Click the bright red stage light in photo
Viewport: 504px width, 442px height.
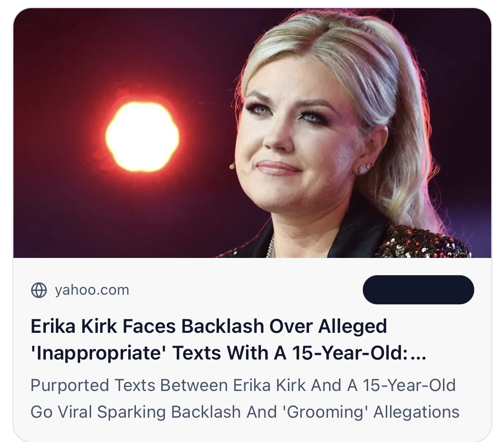pyautogui.click(x=143, y=136)
